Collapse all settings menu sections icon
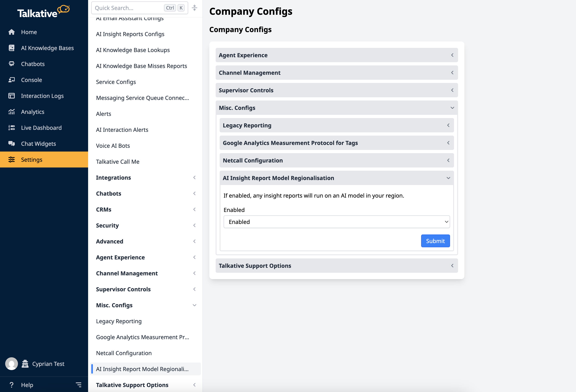 (x=195, y=8)
